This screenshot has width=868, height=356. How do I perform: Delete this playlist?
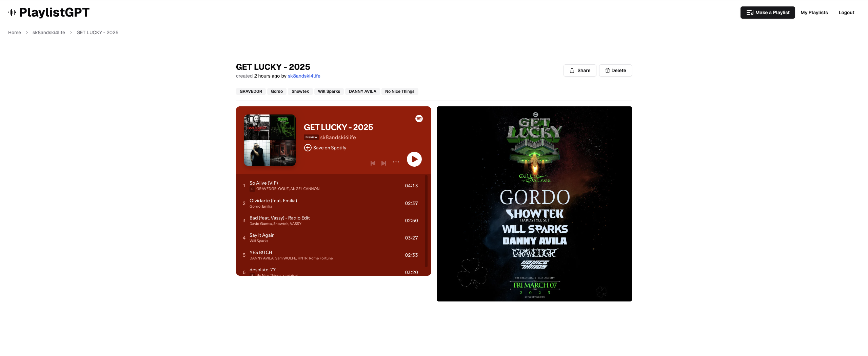pos(615,70)
